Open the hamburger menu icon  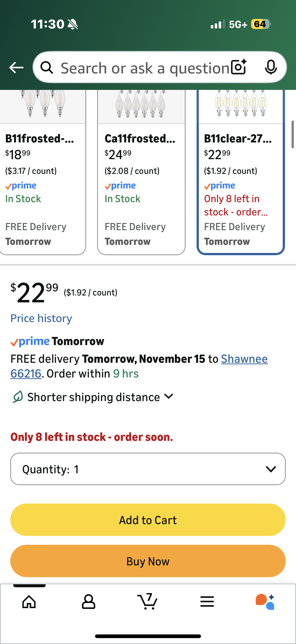tap(207, 601)
